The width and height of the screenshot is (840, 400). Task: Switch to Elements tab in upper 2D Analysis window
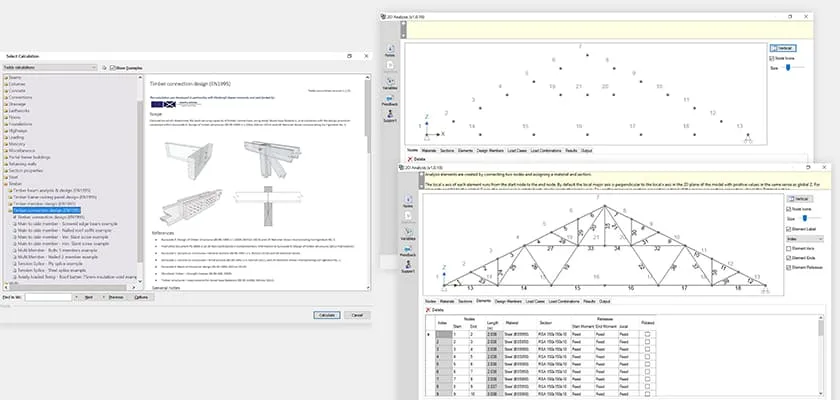pyautogui.click(x=466, y=151)
